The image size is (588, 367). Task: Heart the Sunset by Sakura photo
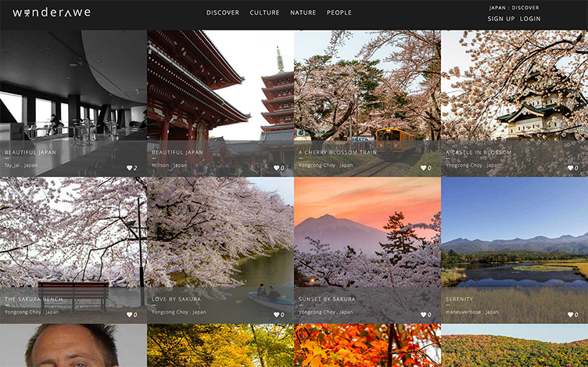click(x=424, y=315)
